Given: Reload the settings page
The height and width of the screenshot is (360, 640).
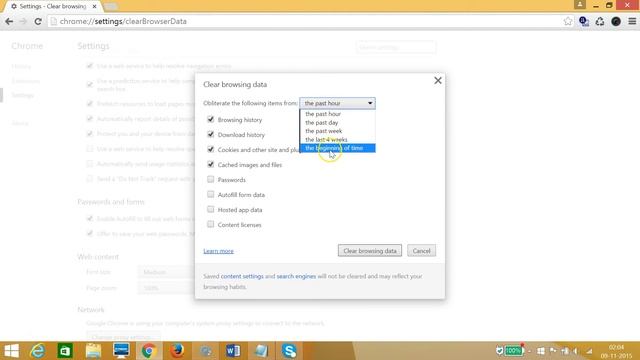Looking at the screenshot, I should (x=38, y=21).
